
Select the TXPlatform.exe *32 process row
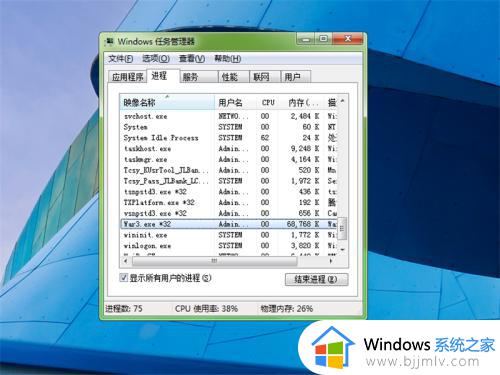click(229, 202)
